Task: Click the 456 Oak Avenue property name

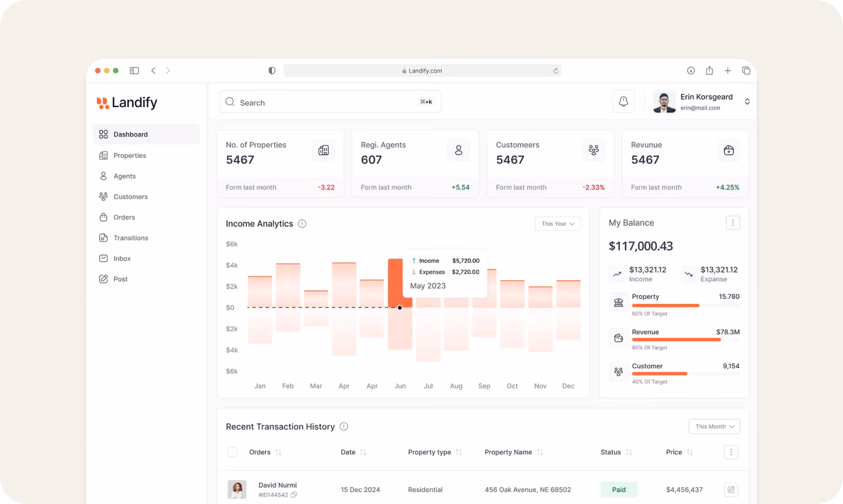Action: (528, 490)
